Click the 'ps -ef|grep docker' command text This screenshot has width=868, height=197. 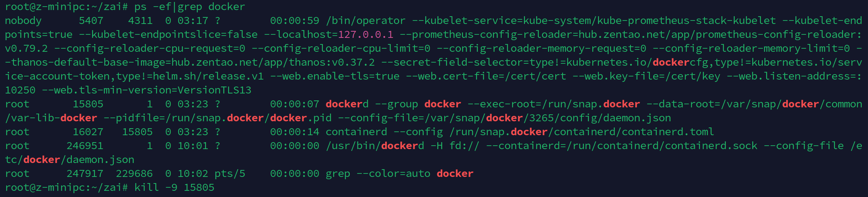(x=190, y=7)
